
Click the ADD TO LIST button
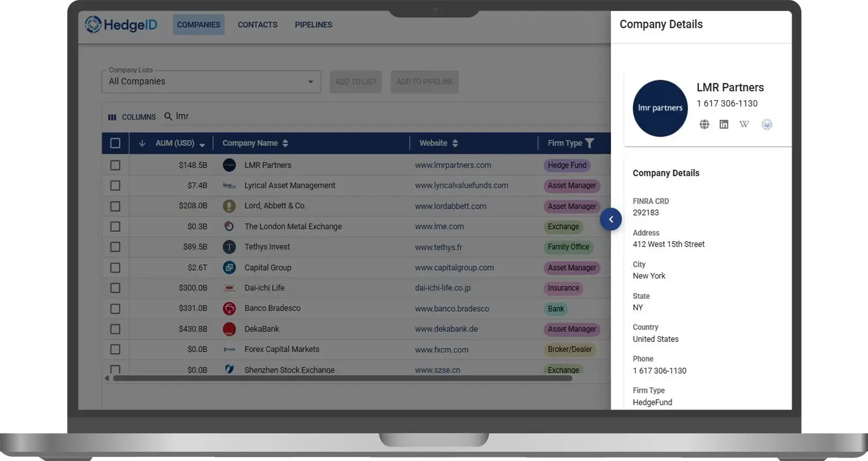(x=356, y=82)
